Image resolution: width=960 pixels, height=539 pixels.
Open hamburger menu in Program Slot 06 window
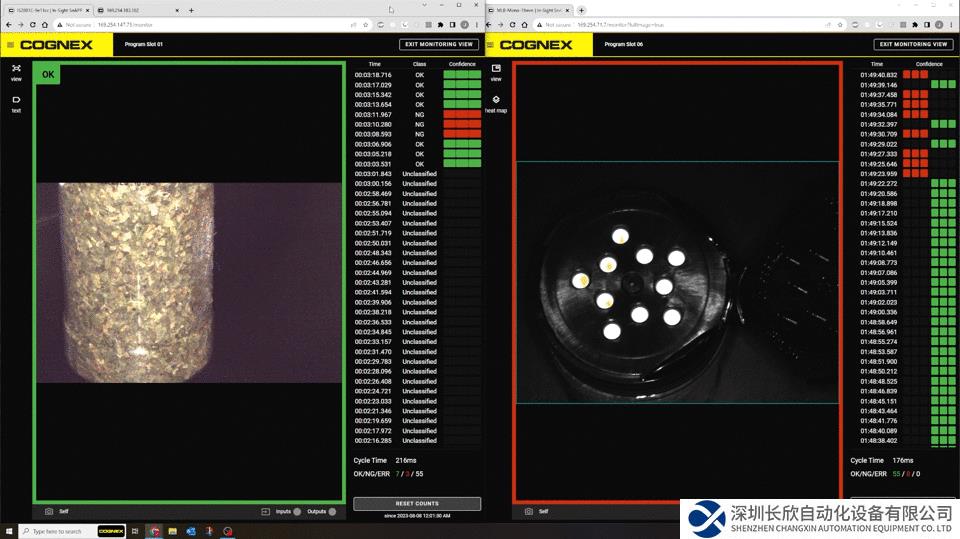click(491, 45)
